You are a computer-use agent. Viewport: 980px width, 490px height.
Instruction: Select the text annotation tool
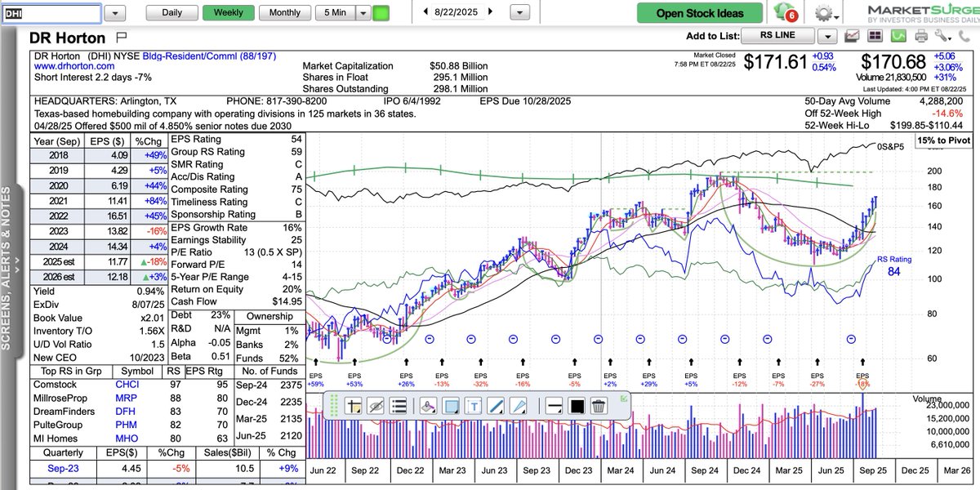[x=473, y=406]
